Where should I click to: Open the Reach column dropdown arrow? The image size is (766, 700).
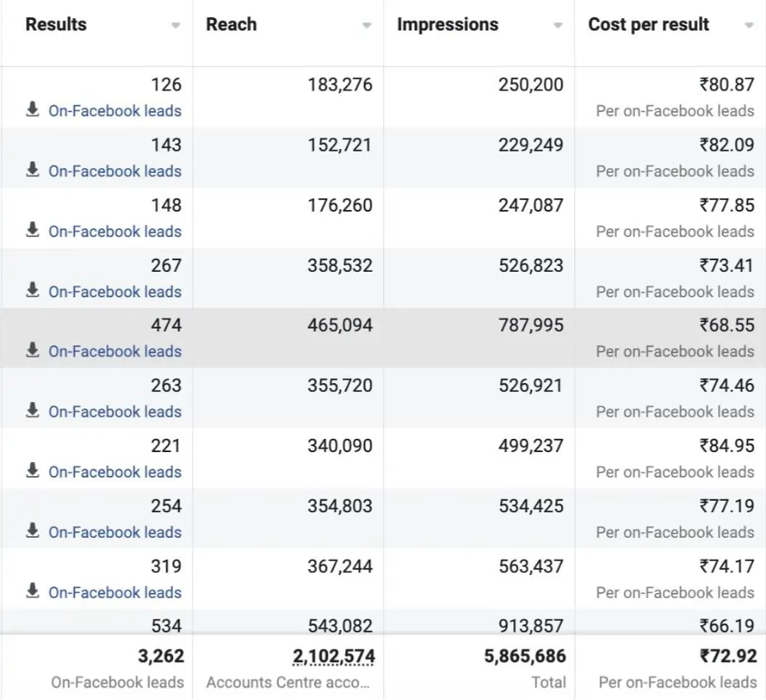click(367, 26)
